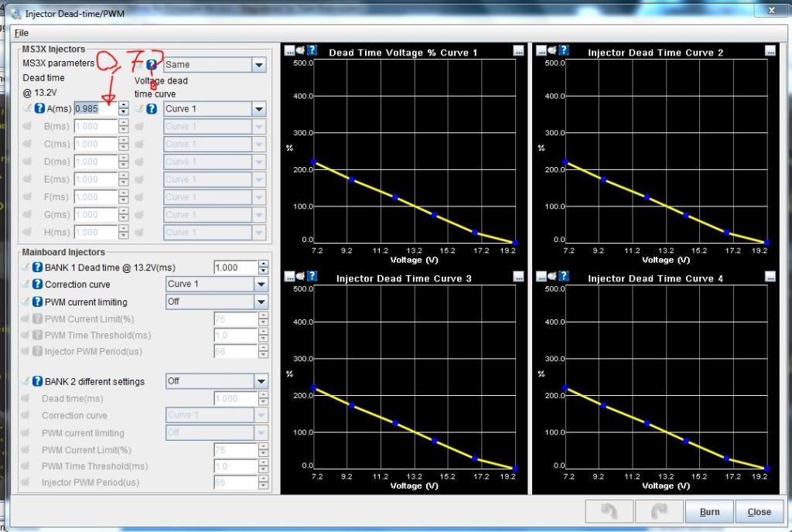
Task: Click the A(ms) dead time value field
Action: click(x=96, y=108)
